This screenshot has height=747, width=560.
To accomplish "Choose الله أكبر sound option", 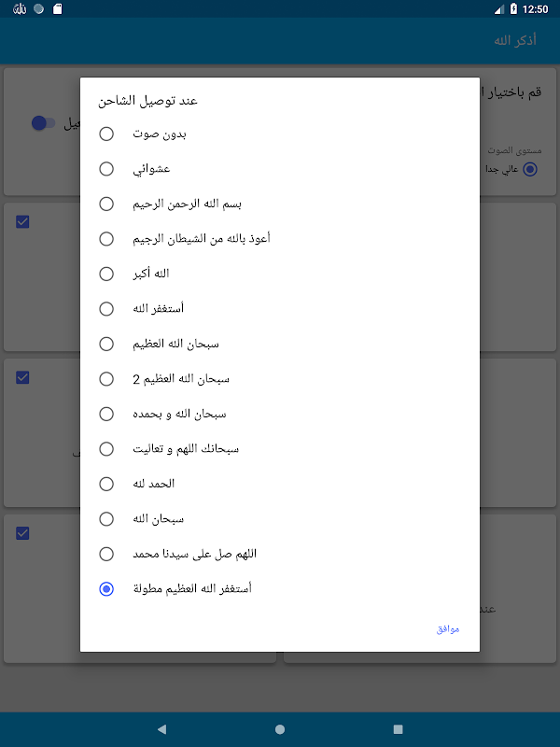I will pos(280,274).
